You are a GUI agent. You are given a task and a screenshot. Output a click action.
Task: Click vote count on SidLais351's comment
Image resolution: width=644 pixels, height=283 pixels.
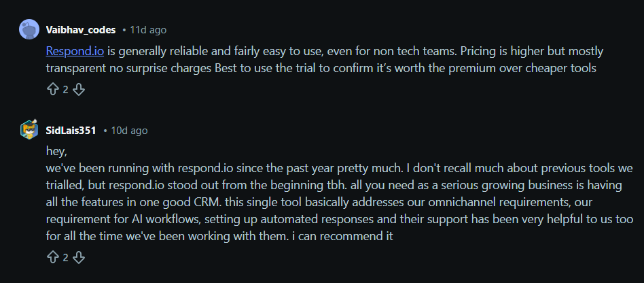[x=65, y=256]
